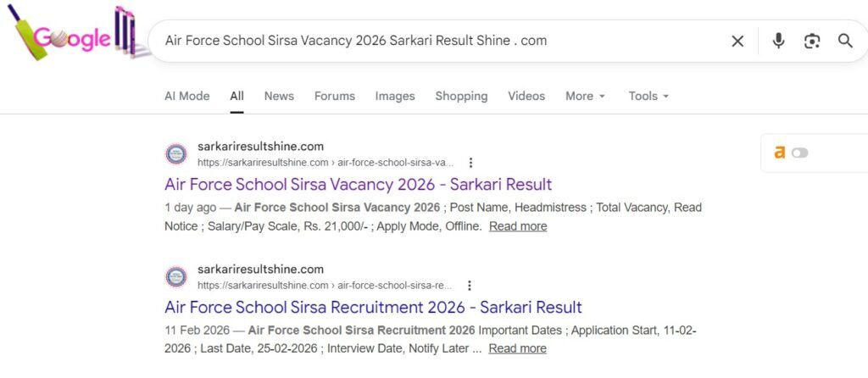
Task: Go to the Videos tab
Action: pos(526,96)
